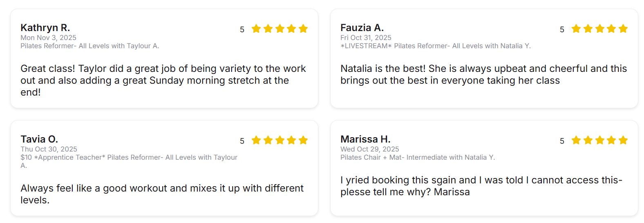Click Marissa's review about booking access

pos(481,186)
